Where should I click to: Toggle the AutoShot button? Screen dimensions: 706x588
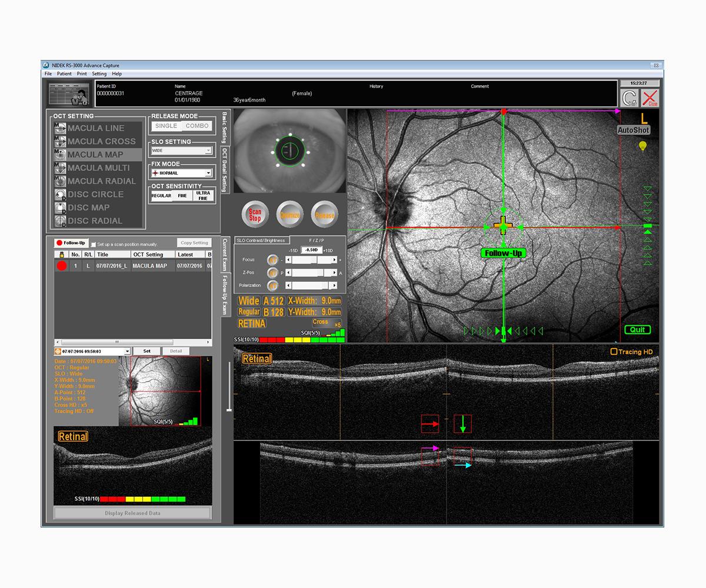coord(633,130)
